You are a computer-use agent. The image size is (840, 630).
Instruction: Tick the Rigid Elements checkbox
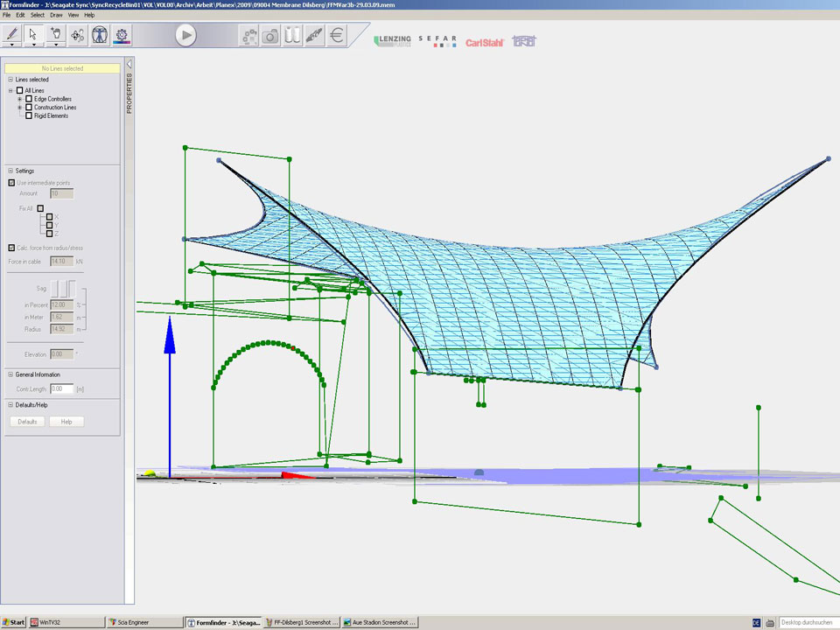[29, 115]
